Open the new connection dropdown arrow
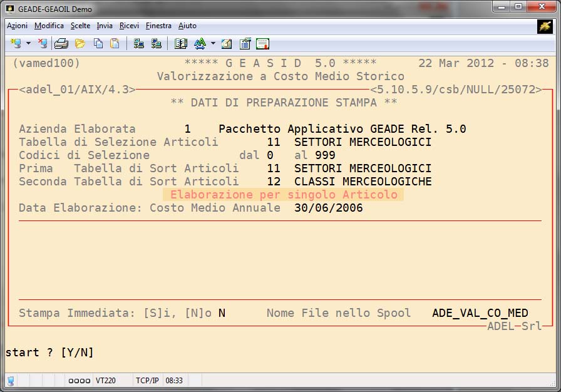This screenshot has width=561, height=392. [28, 44]
